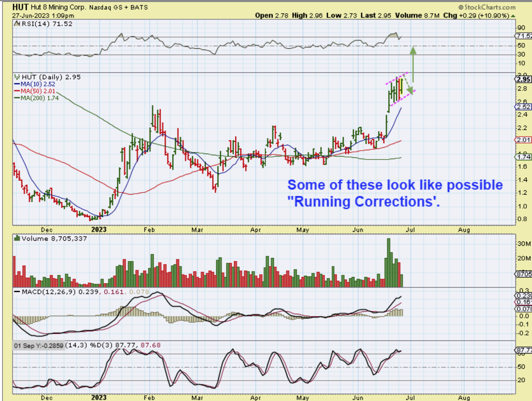532x401 pixels.
Task: Click the 'MA(10) 2.52' legend text
Action: (39, 84)
